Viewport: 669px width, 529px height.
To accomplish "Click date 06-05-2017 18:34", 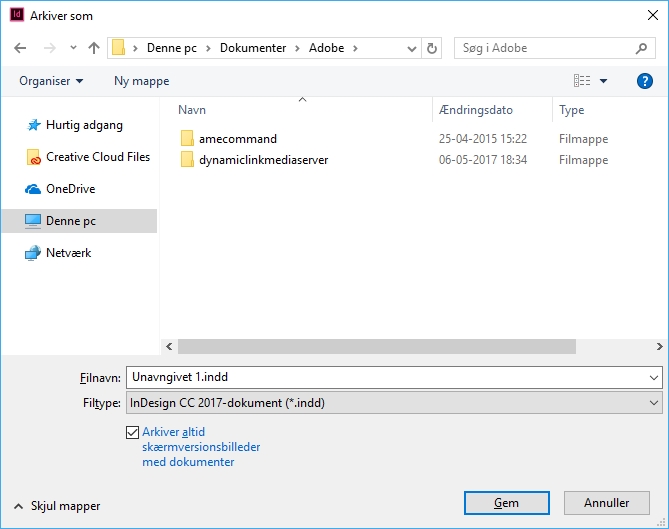I will point(483,160).
